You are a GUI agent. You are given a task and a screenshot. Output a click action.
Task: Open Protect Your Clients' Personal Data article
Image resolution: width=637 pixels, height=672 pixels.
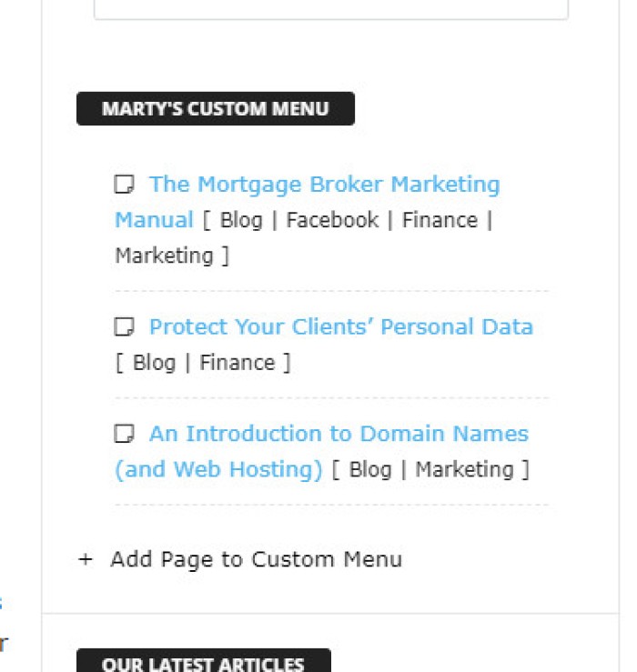[340, 327]
